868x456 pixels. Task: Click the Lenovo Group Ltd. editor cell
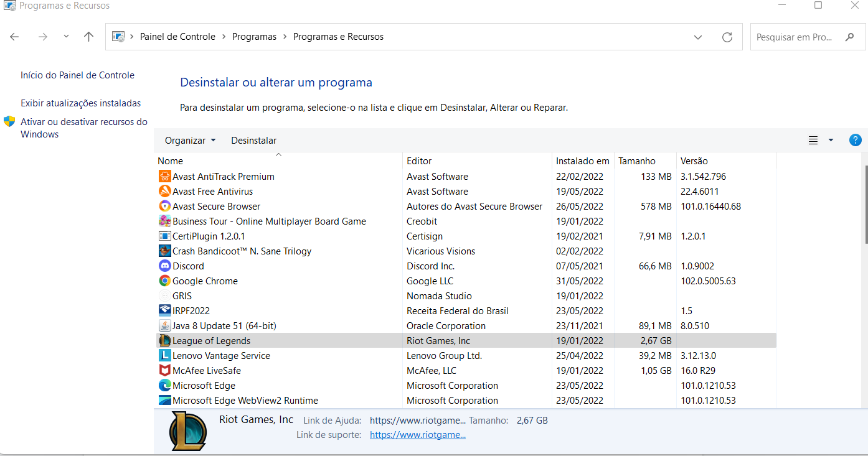click(x=444, y=356)
